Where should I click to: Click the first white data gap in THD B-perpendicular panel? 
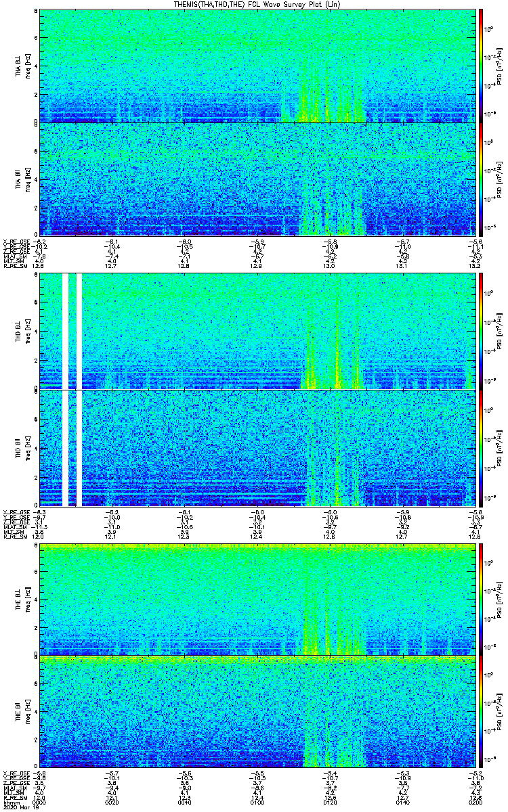click(x=66, y=331)
